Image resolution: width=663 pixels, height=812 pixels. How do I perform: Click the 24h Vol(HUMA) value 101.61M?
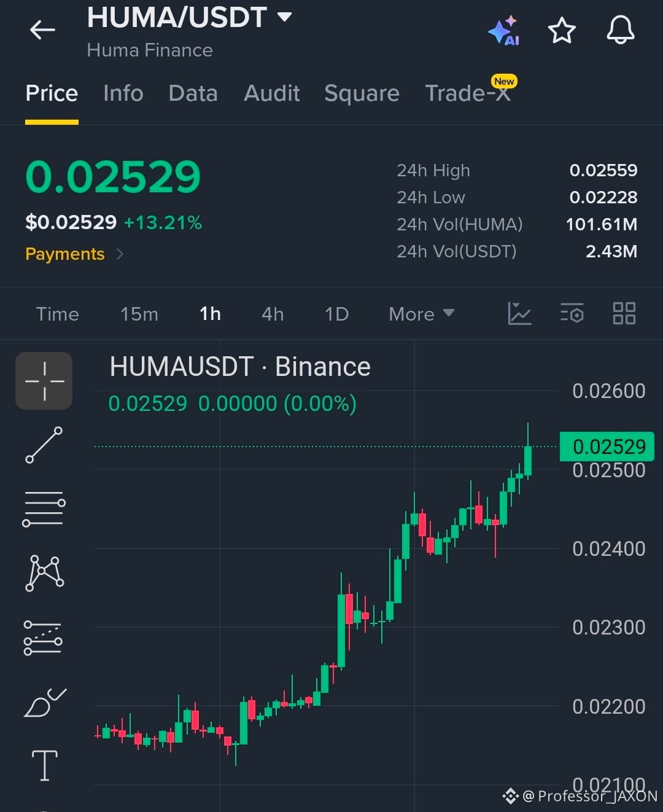coord(602,224)
